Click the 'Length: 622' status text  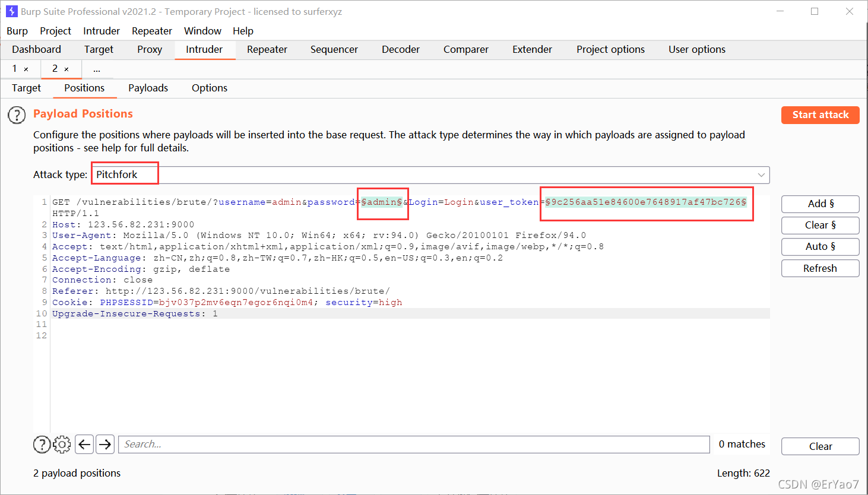[x=743, y=473]
